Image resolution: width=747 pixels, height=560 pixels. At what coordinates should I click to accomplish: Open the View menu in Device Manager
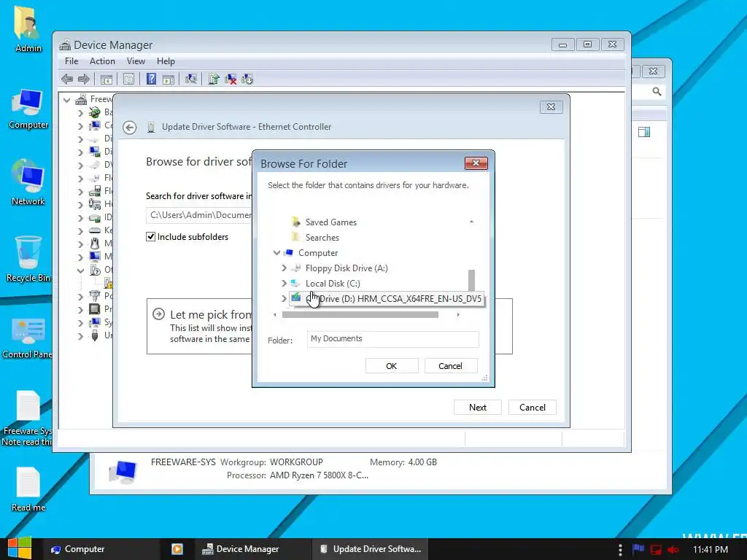136,61
